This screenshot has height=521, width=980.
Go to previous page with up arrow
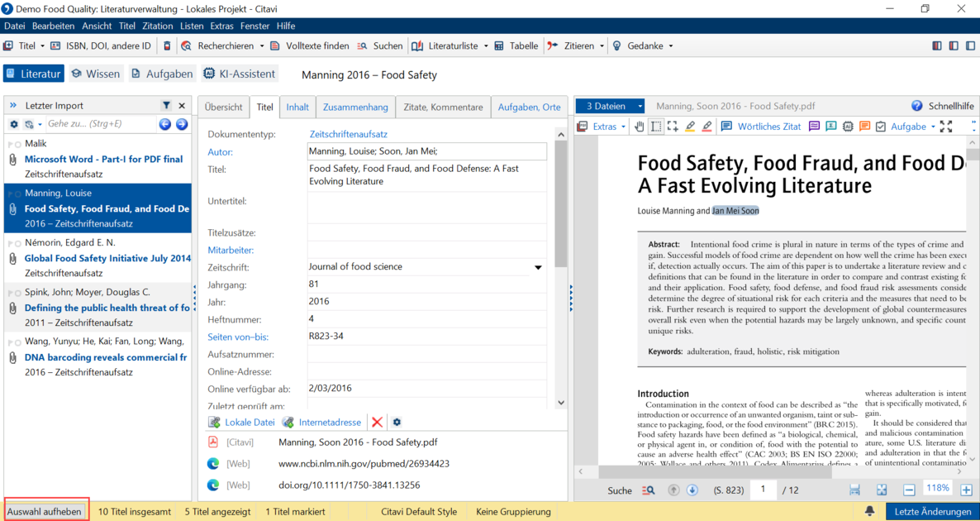pyautogui.click(x=673, y=490)
